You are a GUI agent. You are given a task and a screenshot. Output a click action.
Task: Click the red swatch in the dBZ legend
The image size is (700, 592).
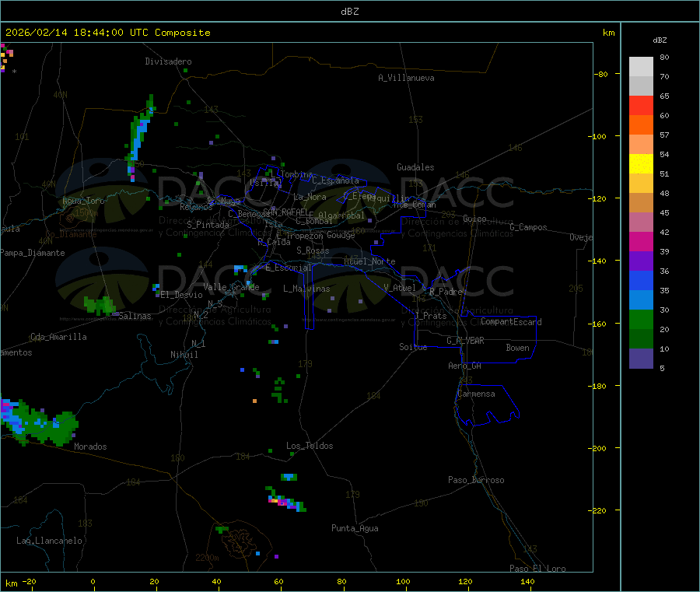641,105
